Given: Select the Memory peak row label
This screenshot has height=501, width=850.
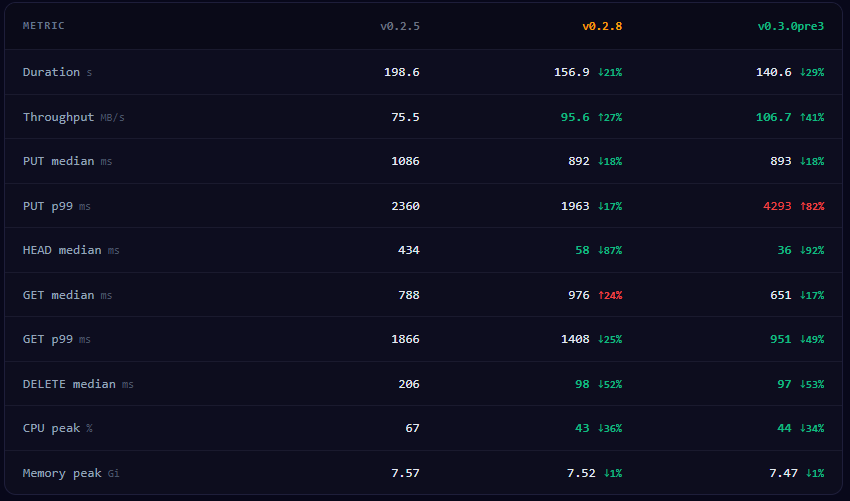Looking at the screenshot, I should click(x=62, y=473).
